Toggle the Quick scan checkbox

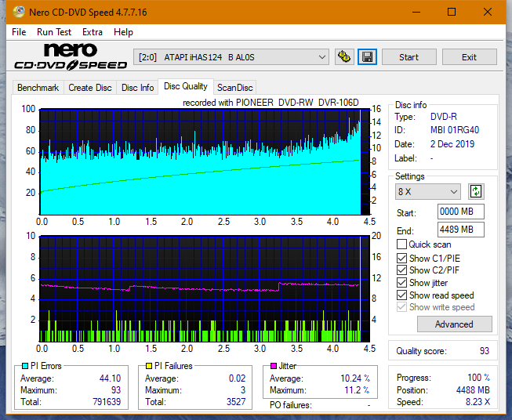[x=401, y=244]
